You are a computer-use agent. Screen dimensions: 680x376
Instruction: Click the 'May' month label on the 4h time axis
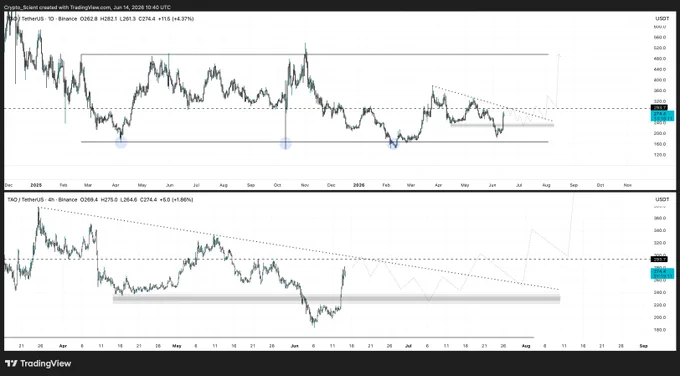(x=177, y=346)
